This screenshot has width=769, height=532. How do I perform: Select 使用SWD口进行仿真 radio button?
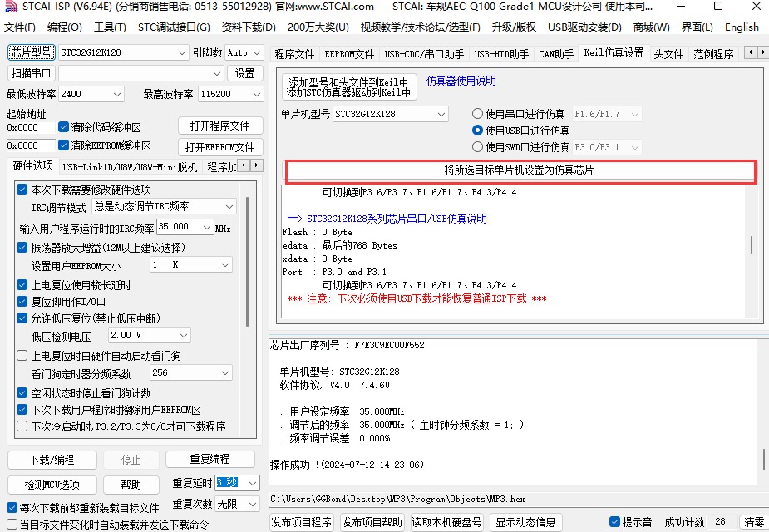click(477, 146)
